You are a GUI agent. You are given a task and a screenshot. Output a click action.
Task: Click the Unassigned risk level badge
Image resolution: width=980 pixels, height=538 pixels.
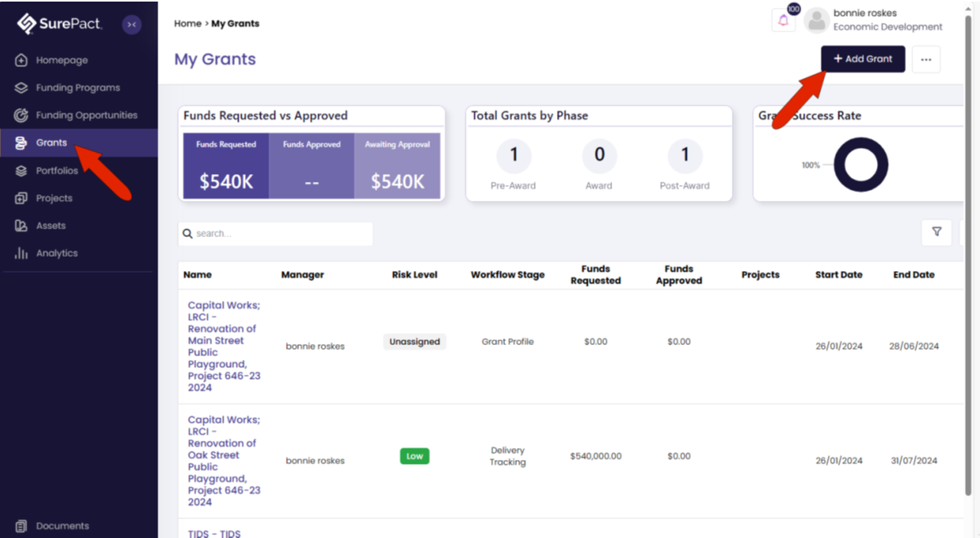point(414,342)
